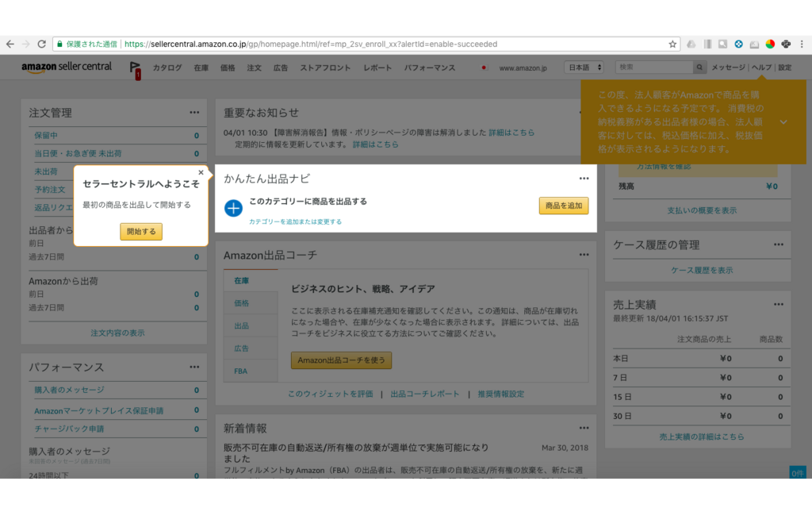The width and height of the screenshot is (812, 508).
Task: Click the 0件 badge at bottom right
Action: point(798,473)
